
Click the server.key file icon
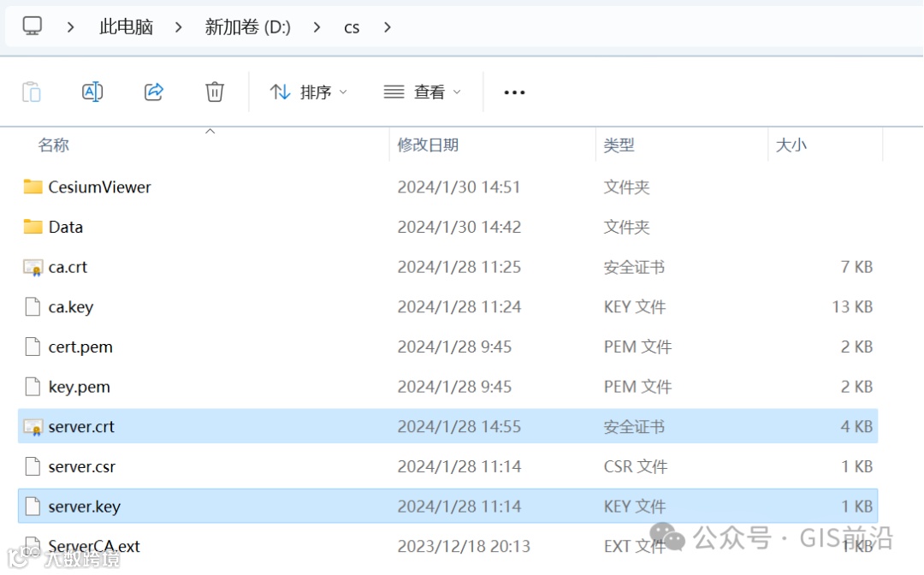coord(33,507)
